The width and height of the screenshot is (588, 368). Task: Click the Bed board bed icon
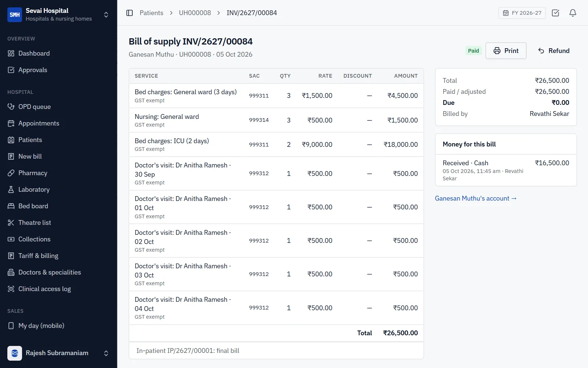tap(11, 206)
